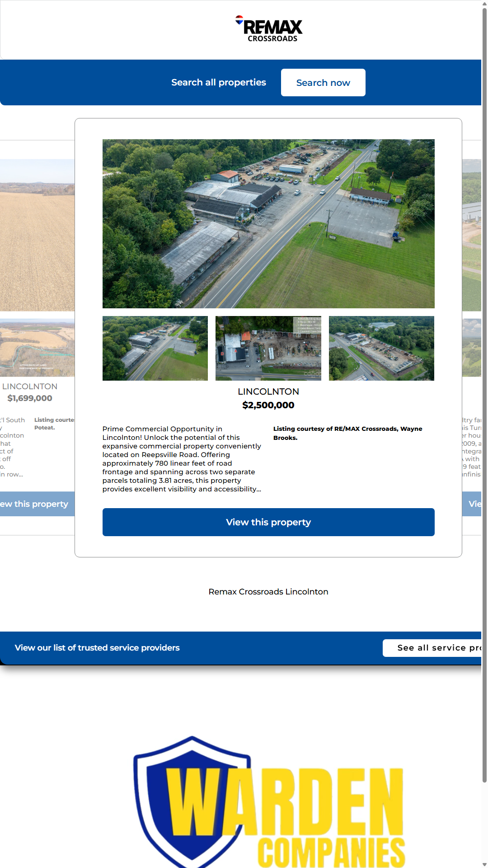The width and height of the screenshot is (488, 868).
Task: Select the second overhead lot thumbnail
Action: coord(268,348)
